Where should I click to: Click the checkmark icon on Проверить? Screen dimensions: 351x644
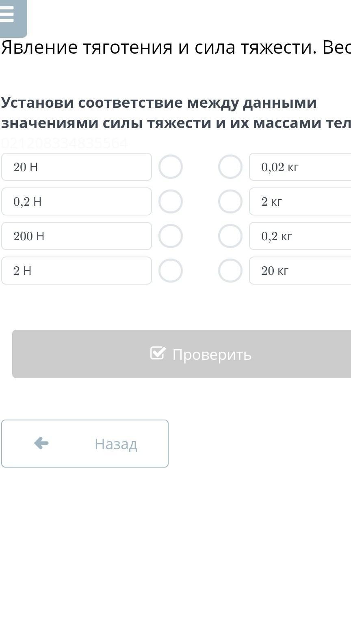158,353
